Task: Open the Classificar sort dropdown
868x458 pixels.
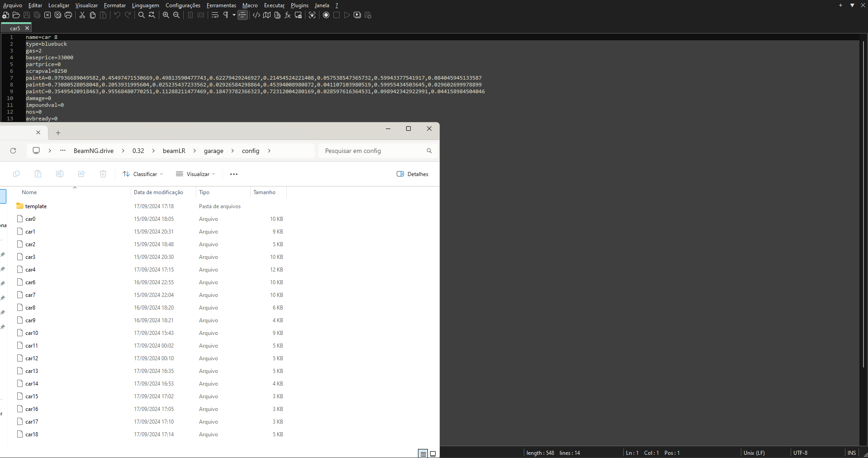Action: pyautogui.click(x=143, y=174)
